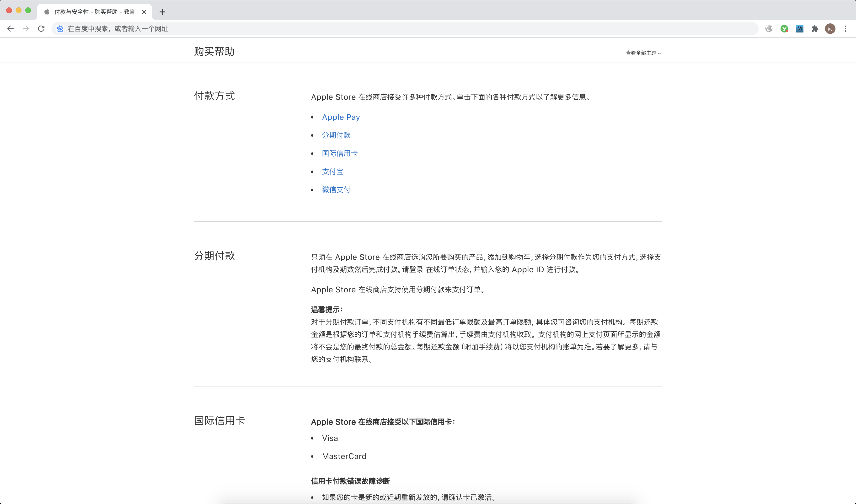This screenshot has width=856, height=504.
Task: Close the 付款与安全性 tab
Action: point(144,12)
